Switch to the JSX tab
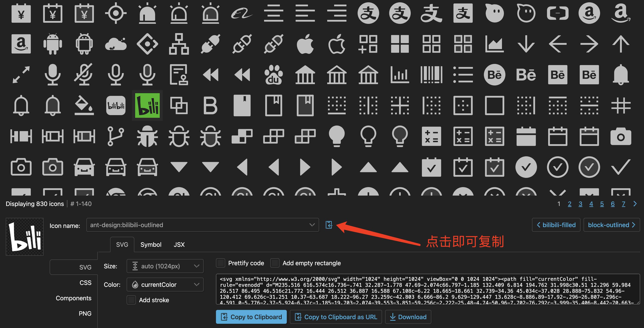This screenshot has height=328, width=644. click(179, 244)
